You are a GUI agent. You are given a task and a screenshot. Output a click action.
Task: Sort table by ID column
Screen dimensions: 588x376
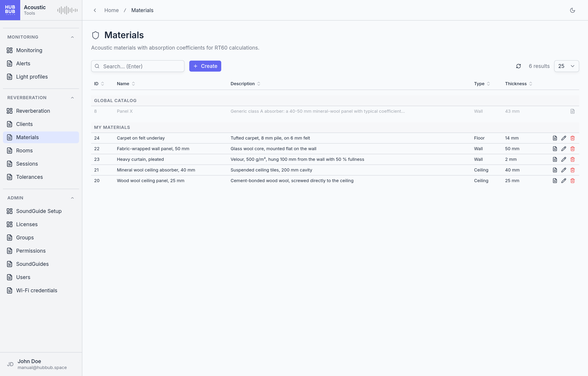tap(99, 84)
